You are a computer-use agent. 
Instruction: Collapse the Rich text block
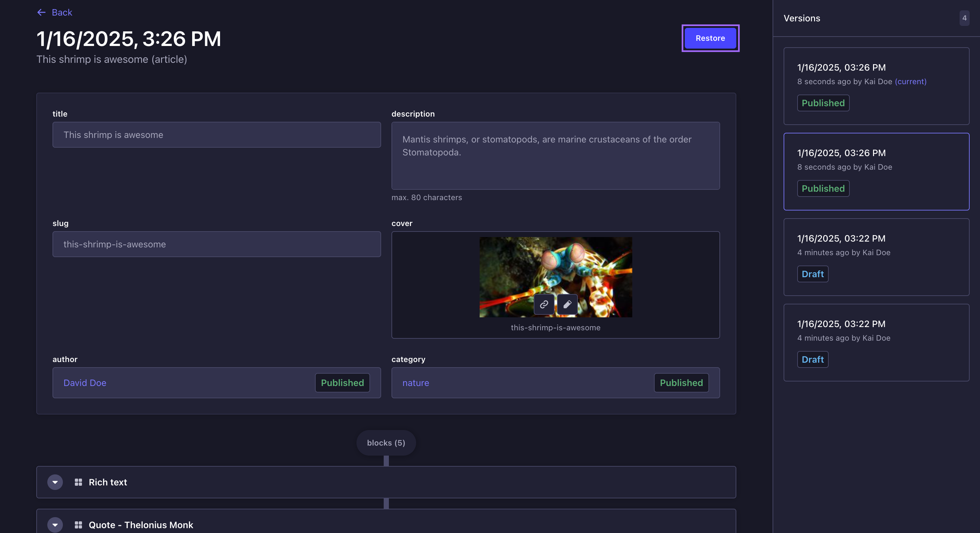pos(55,482)
